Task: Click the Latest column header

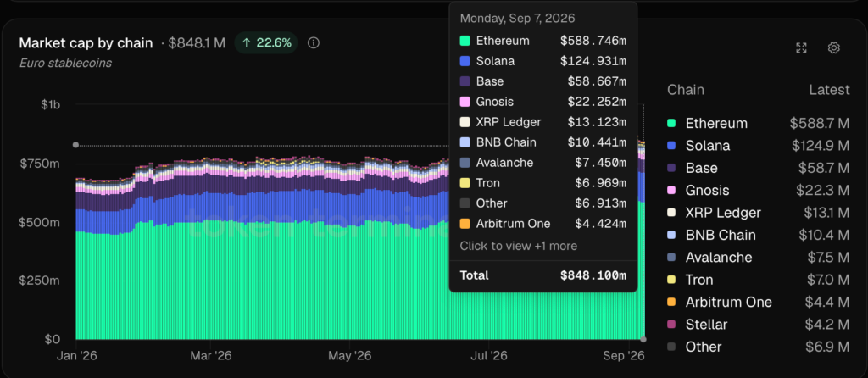Action: [829, 90]
